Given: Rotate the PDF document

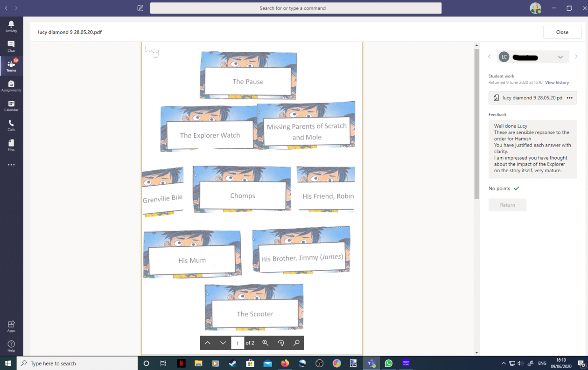Looking at the screenshot, I should click(281, 343).
